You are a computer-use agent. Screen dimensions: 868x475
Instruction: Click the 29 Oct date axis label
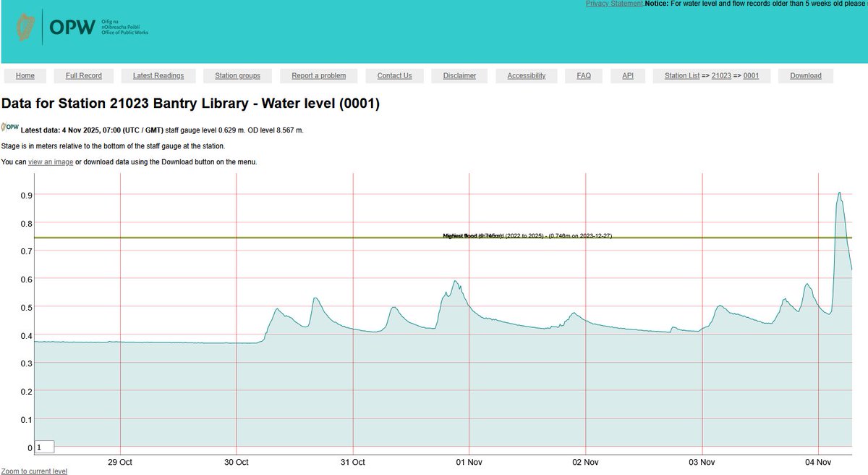(119, 461)
